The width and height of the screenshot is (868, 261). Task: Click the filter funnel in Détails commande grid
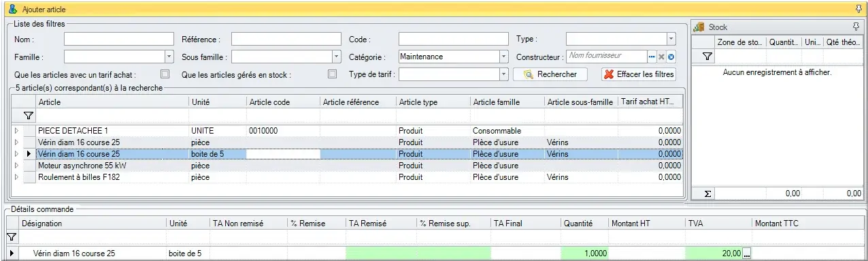point(11,237)
